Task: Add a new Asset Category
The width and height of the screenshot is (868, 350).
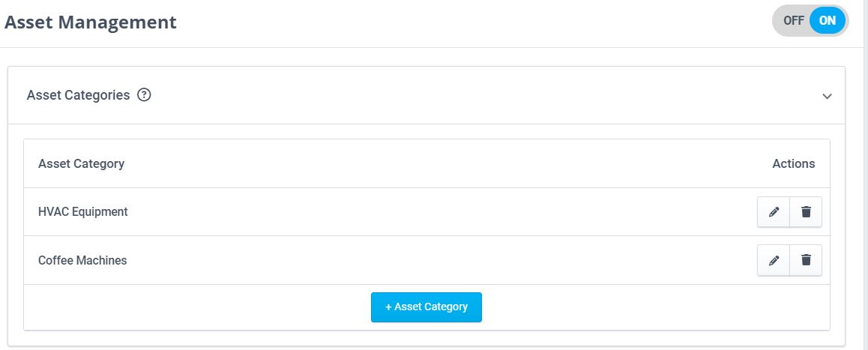Action: 426,307
